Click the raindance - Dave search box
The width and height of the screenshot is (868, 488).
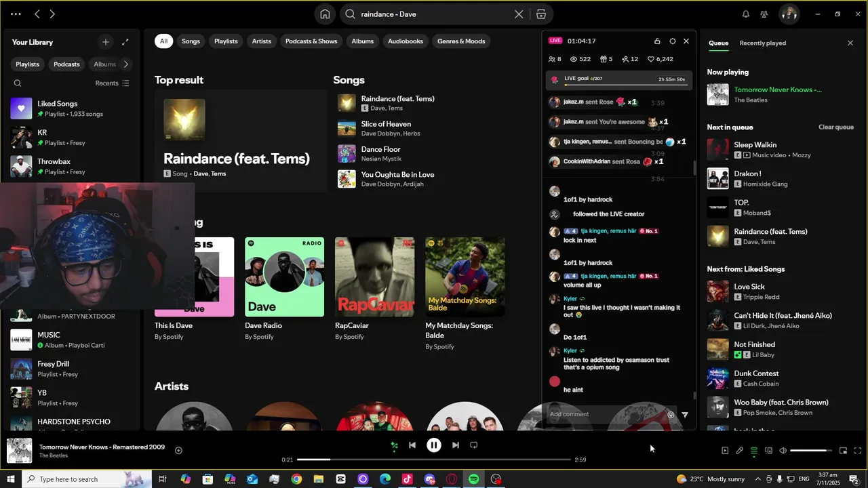(434, 14)
